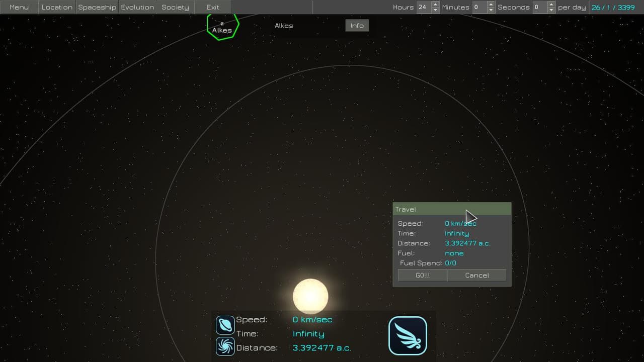Open the Evolution menu
The image size is (644, 362).
[137, 7]
